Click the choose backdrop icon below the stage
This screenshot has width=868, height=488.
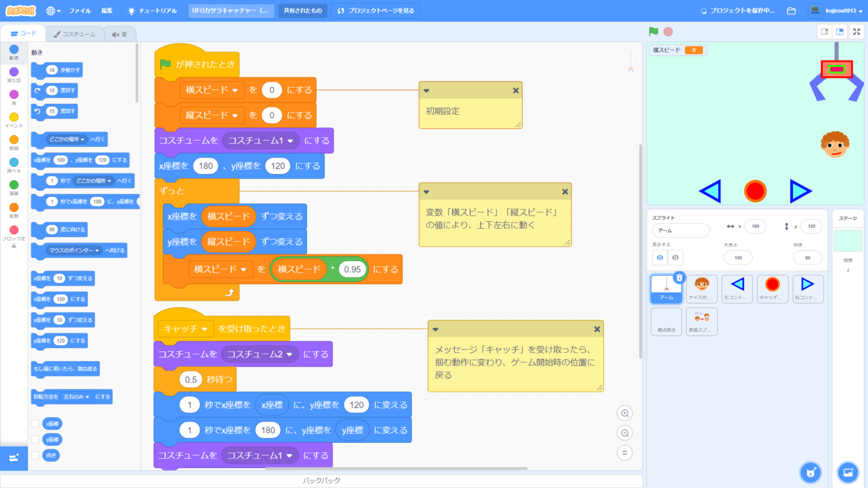click(x=849, y=472)
